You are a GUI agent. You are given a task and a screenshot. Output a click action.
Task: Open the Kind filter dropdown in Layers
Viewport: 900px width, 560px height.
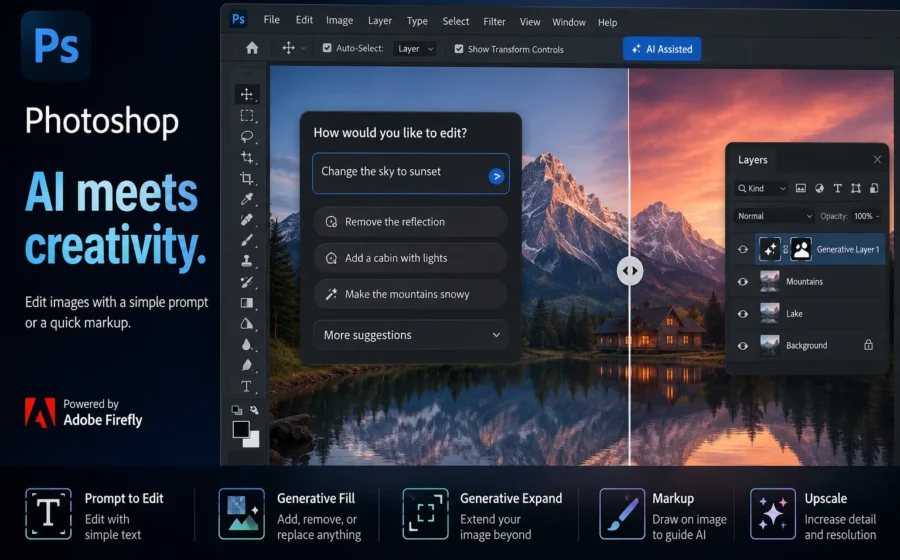[761, 188]
